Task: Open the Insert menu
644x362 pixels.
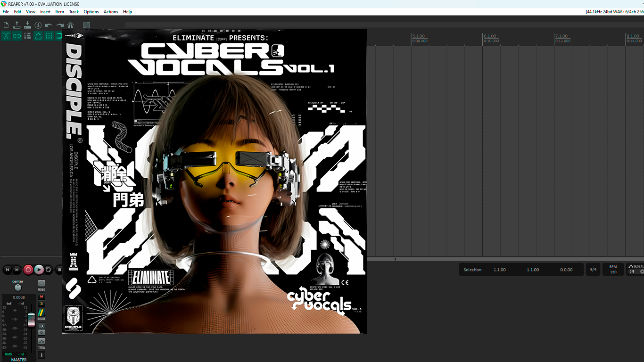Action: pos(45,12)
